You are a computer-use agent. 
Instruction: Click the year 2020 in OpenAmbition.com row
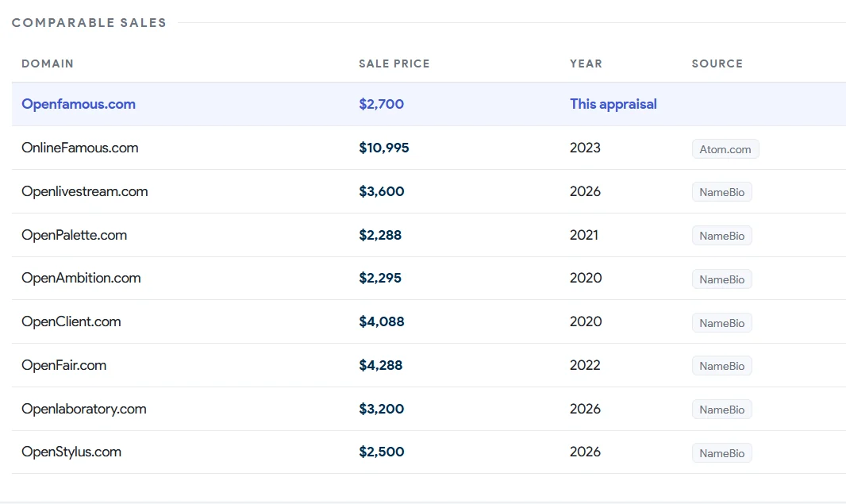point(586,278)
